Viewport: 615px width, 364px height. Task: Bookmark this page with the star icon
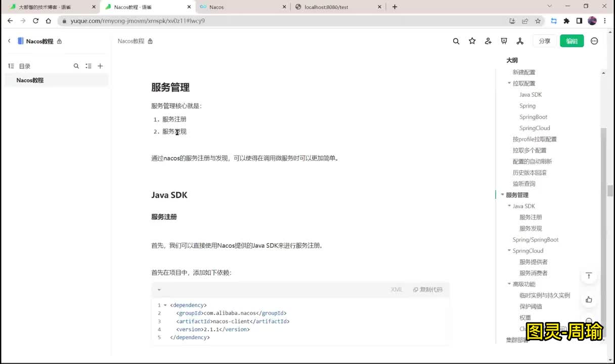click(538, 21)
